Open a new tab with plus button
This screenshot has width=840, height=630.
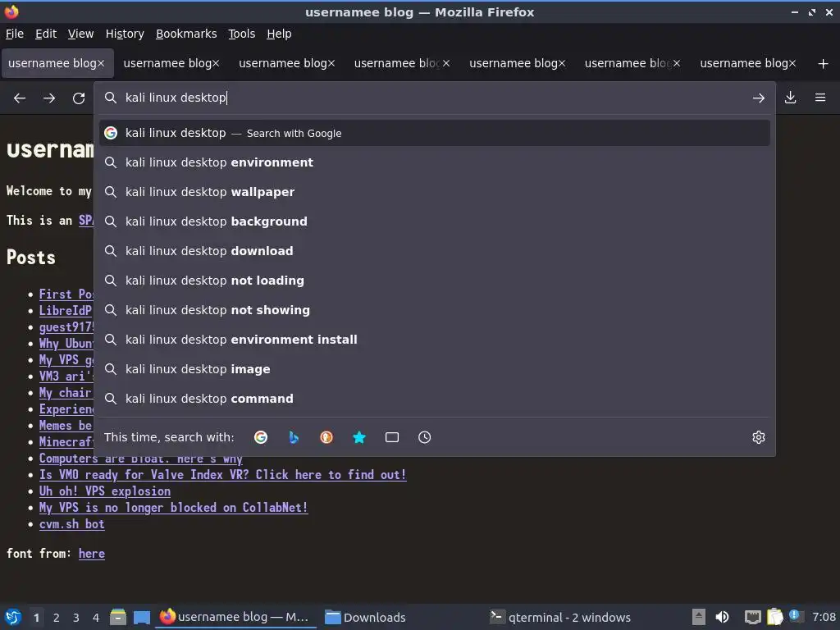[x=824, y=64]
